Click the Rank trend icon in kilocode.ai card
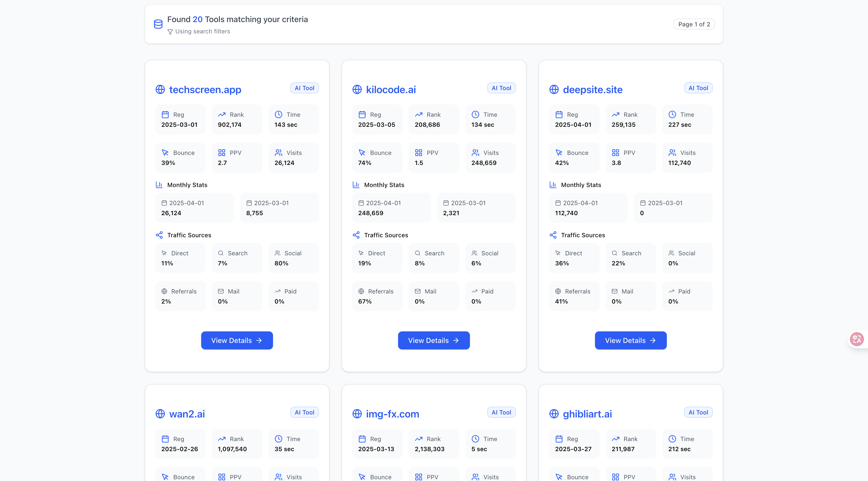This screenshot has width=868, height=481. (418, 114)
